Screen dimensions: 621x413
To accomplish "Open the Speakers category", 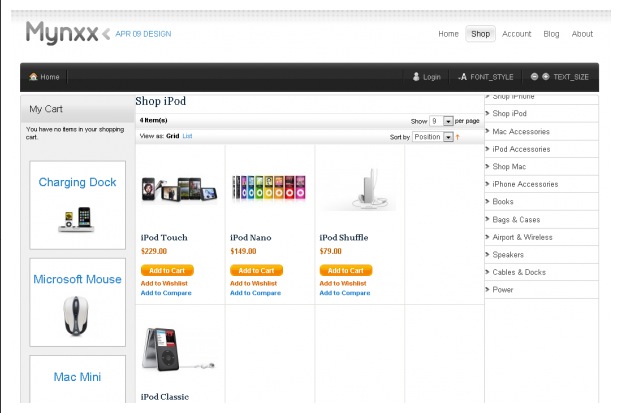I will (508, 254).
